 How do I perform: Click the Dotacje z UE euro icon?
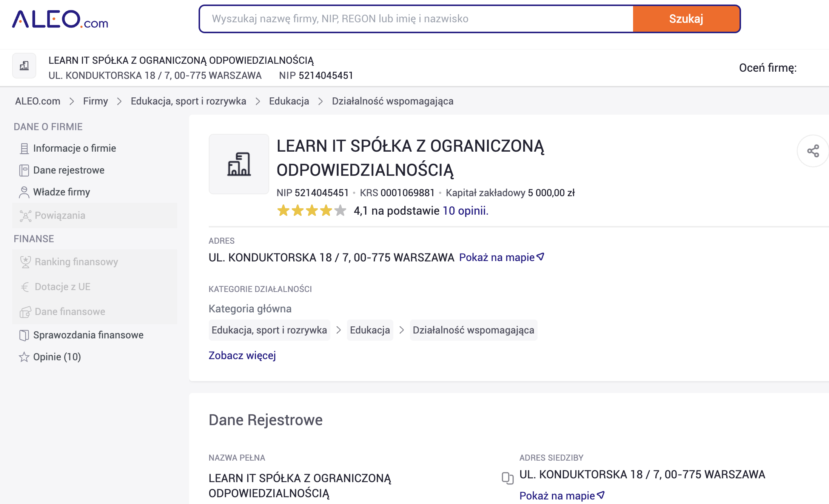pyautogui.click(x=25, y=287)
